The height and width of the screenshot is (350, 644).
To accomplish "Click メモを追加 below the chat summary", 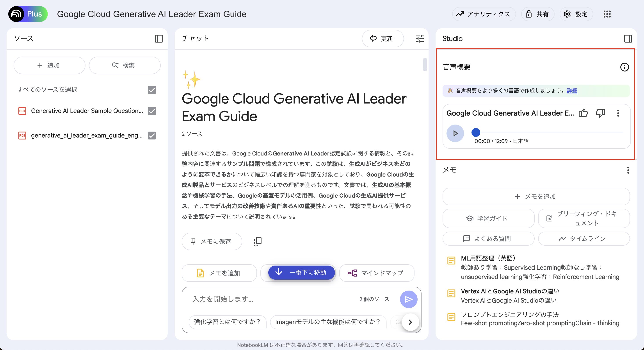I will (219, 273).
